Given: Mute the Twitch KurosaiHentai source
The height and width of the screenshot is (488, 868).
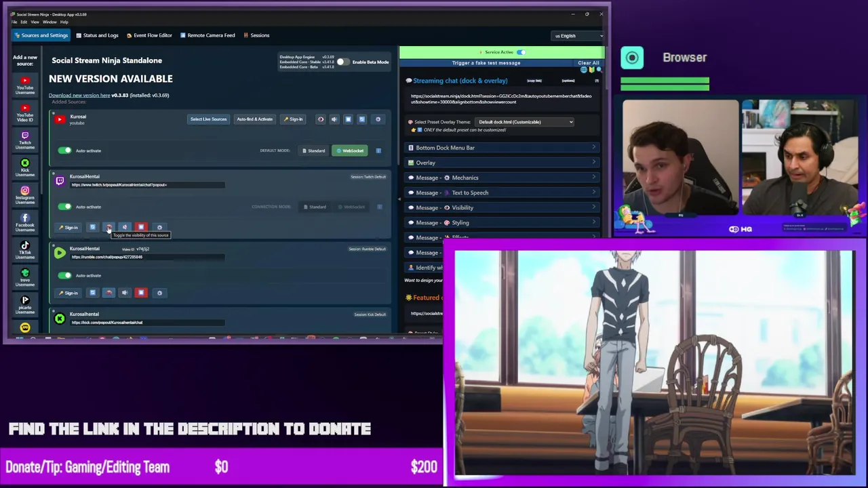Looking at the screenshot, I should coord(124,227).
